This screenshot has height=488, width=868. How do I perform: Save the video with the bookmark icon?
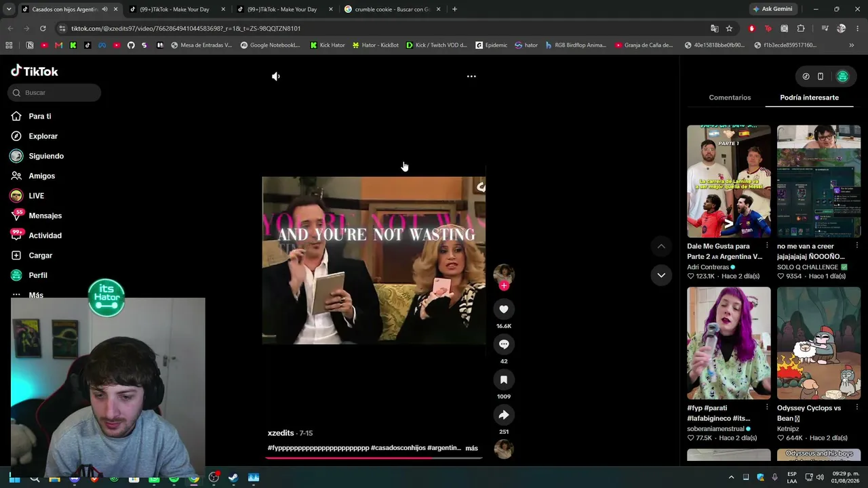tap(504, 380)
